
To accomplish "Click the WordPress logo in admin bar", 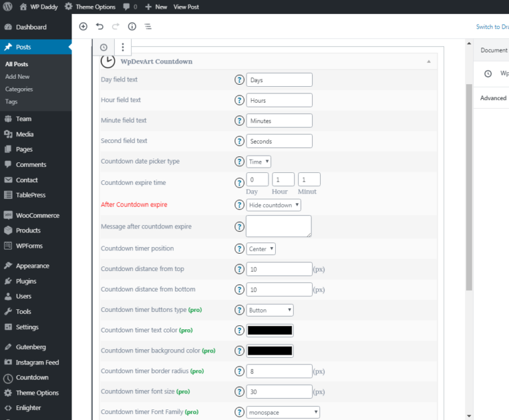I will 8,7.
